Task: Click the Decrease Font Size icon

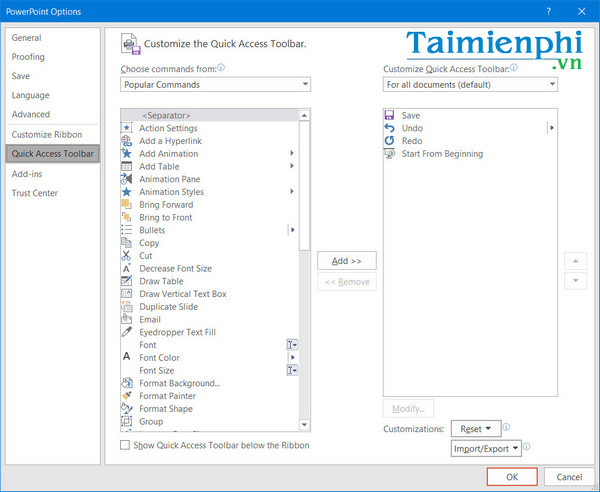Action: (x=127, y=268)
